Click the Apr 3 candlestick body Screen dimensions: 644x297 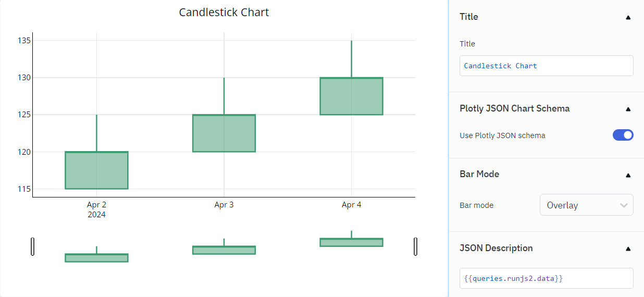(224, 133)
